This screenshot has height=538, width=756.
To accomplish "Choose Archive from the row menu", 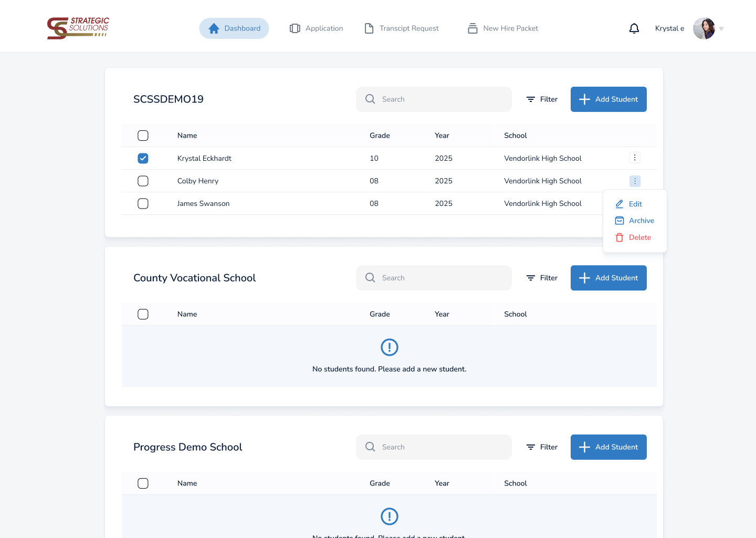I will (x=634, y=221).
